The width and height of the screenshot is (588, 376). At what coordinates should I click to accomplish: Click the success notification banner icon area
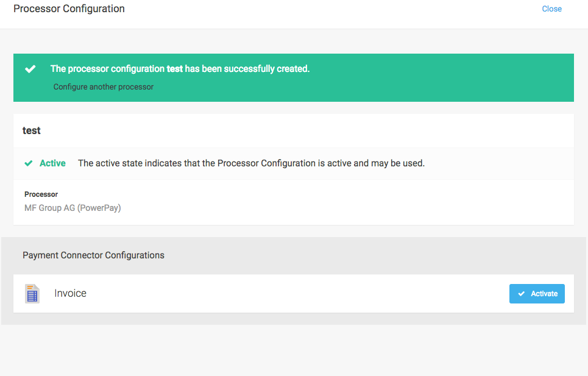30,69
